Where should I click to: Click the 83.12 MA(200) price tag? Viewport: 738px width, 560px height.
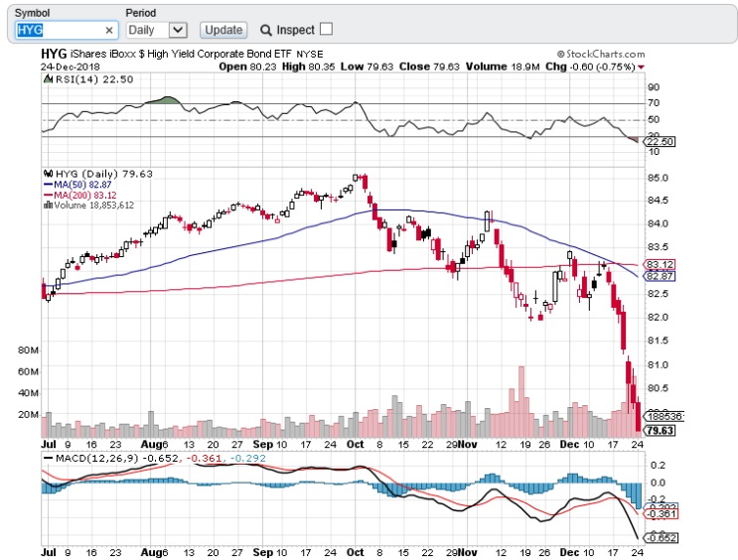coord(659,264)
